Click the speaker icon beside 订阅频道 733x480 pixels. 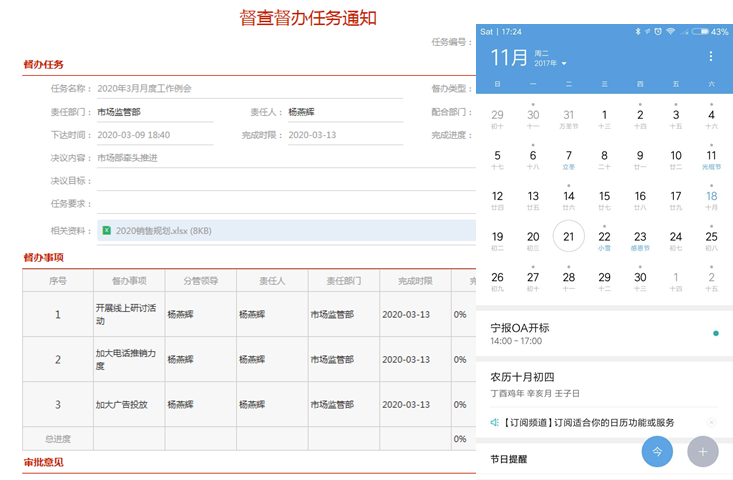click(x=494, y=423)
